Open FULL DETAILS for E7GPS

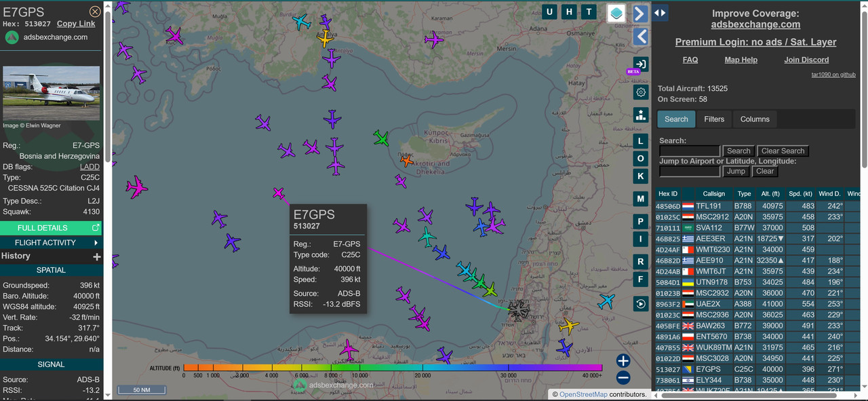coord(51,228)
